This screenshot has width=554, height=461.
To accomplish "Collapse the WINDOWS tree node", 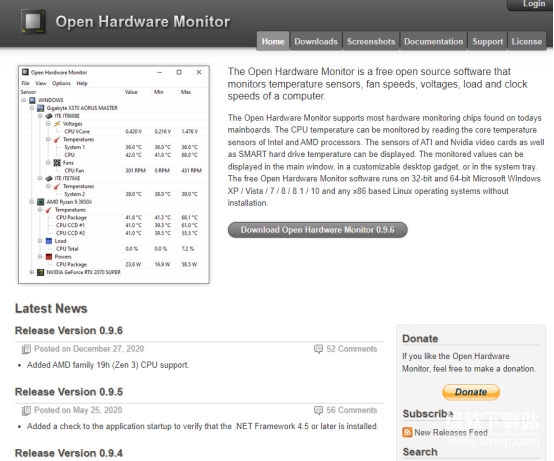I will coord(24,100).
